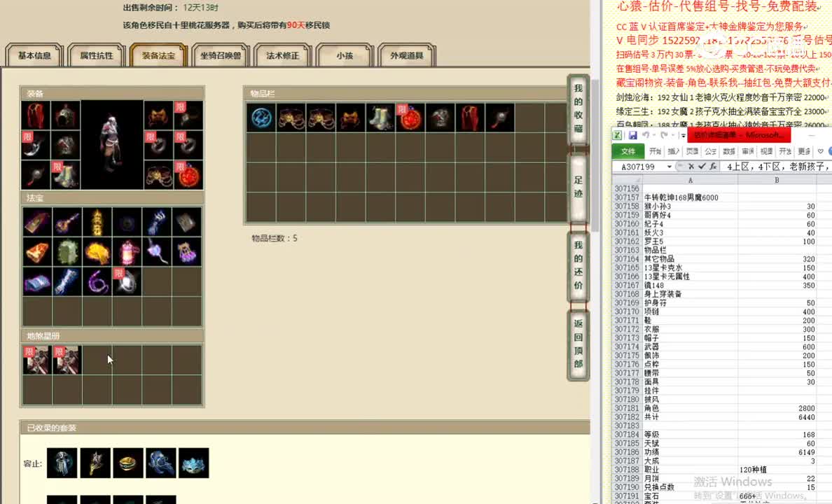Click the Excel undo arrow icon

click(648, 135)
